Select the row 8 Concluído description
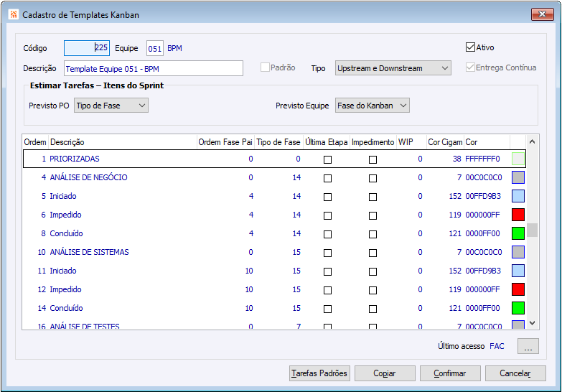Viewport: 562px width, 392px height. [66, 233]
